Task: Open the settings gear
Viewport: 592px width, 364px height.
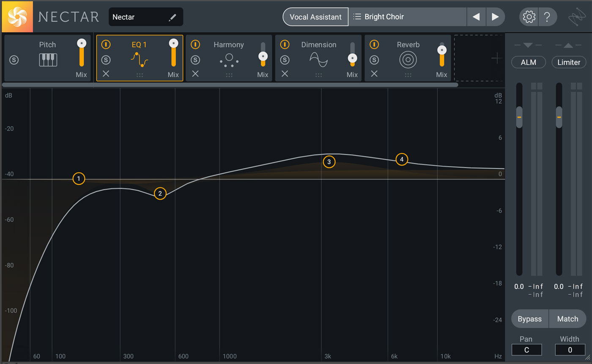Action: [x=529, y=17]
